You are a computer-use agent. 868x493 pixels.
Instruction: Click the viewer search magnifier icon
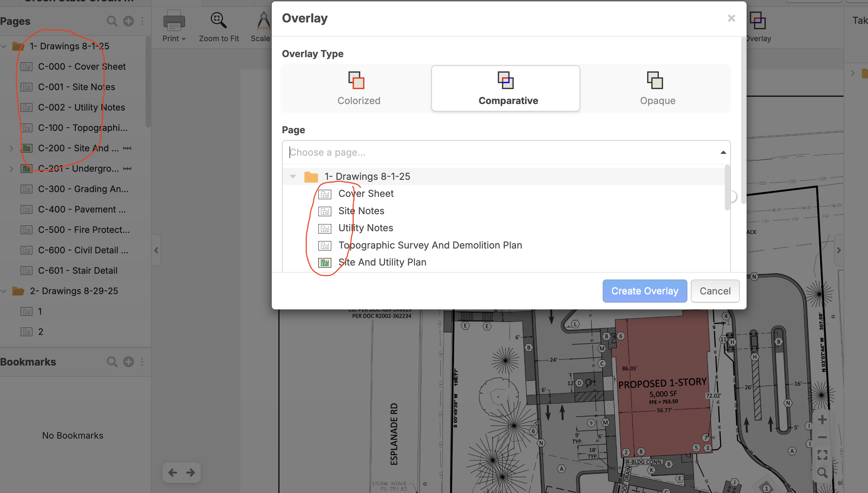pyautogui.click(x=822, y=473)
